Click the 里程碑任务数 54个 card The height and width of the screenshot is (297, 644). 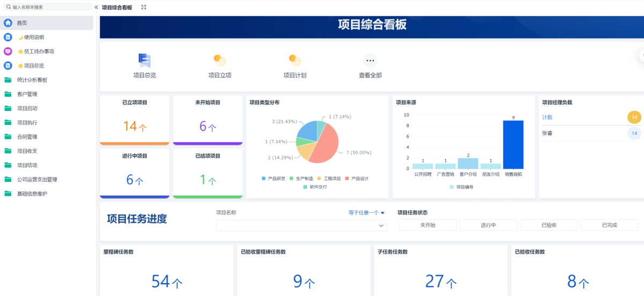(x=166, y=271)
